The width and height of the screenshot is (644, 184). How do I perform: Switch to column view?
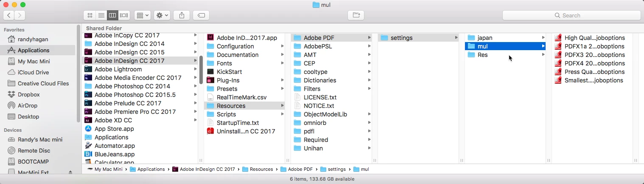pos(112,15)
